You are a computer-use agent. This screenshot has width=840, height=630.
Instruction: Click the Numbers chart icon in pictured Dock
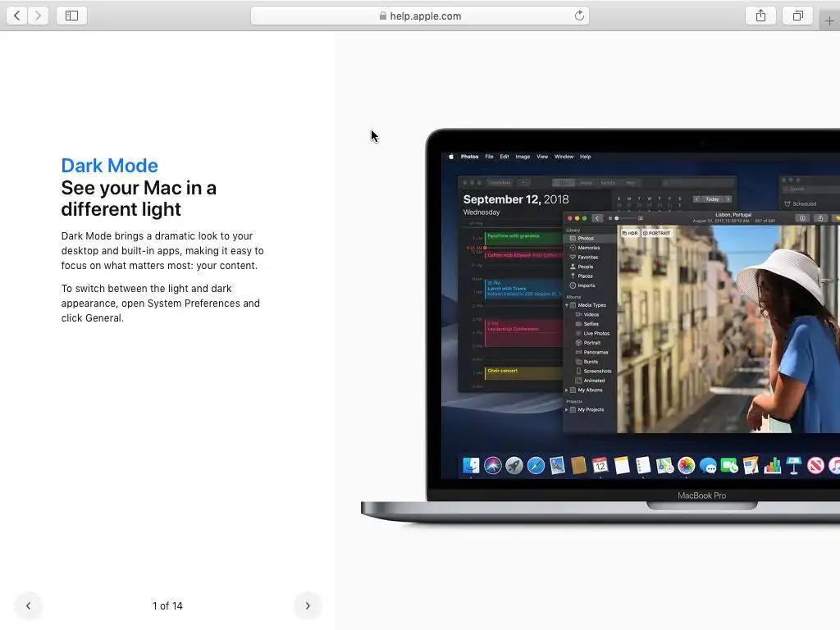coord(772,466)
